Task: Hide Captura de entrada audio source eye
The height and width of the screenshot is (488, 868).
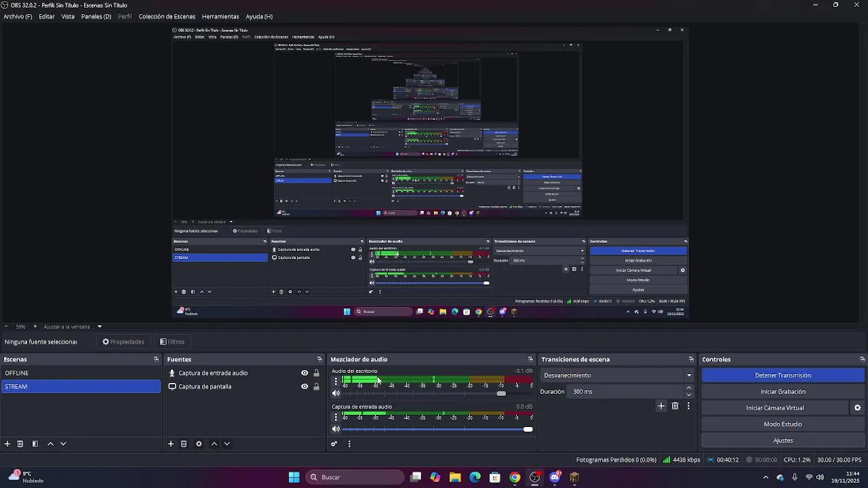Action: [304, 373]
